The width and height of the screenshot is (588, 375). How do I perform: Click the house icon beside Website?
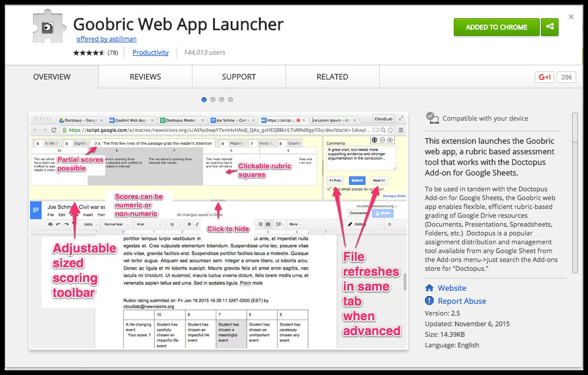[429, 288]
